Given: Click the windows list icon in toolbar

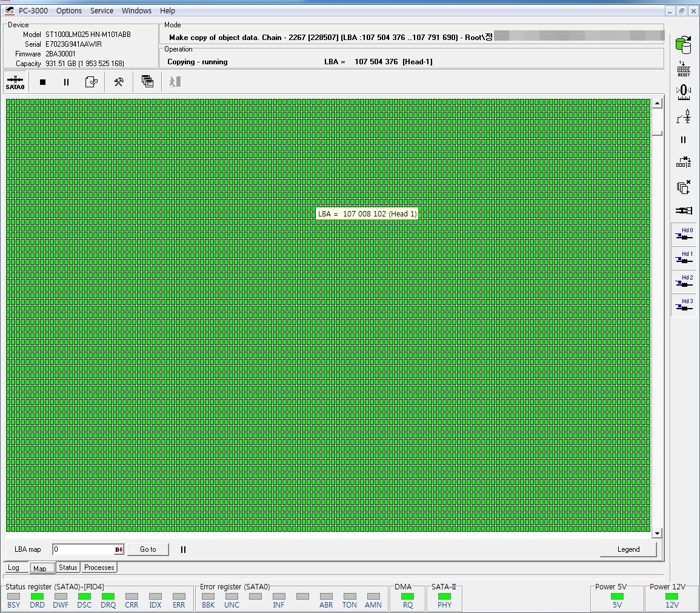Looking at the screenshot, I should point(147,81).
